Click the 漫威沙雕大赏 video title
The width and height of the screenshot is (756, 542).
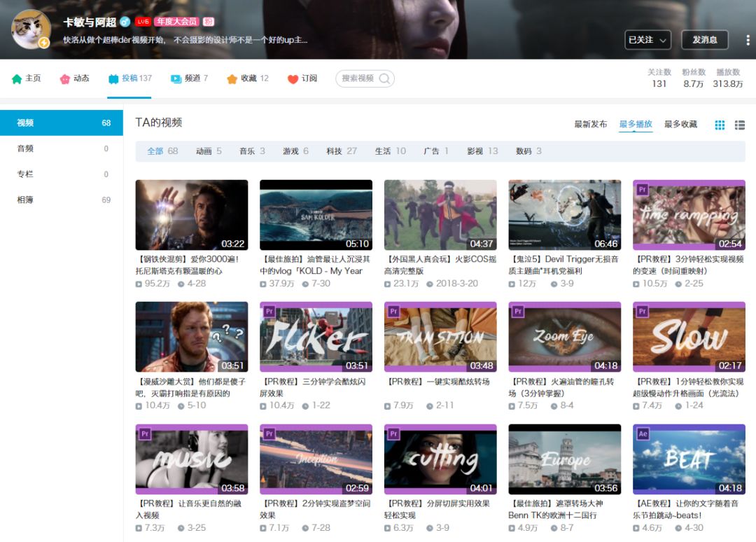191,388
